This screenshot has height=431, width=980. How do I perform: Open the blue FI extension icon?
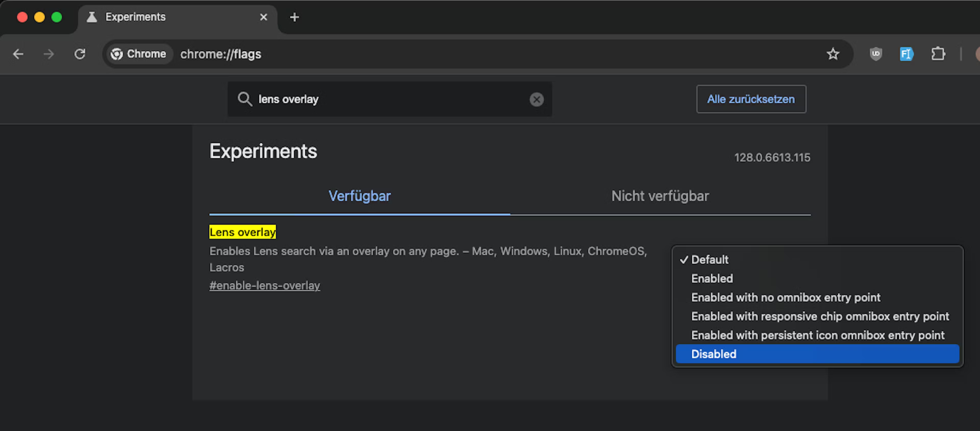pos(906,54)
